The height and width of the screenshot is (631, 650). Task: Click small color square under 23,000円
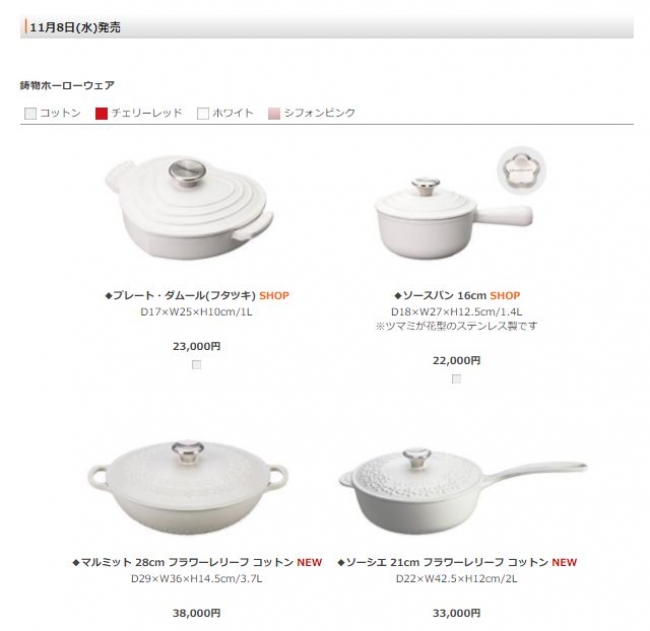click(196, 365)
